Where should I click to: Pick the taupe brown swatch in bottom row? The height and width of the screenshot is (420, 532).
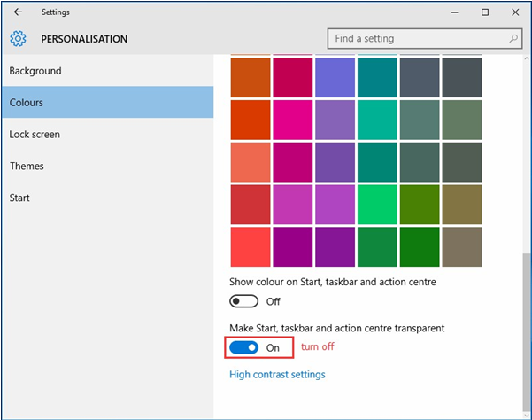click(x=462, y=247)
